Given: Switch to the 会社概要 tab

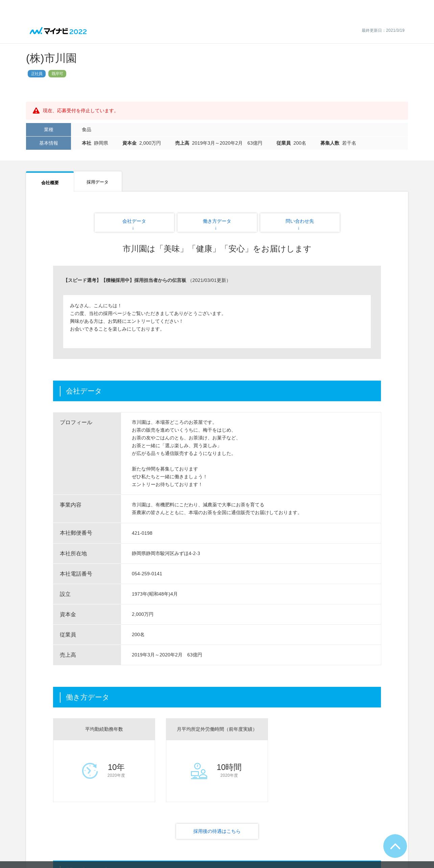Looking at the screenshot, I should pyautogui.click(x=50, y=182).
